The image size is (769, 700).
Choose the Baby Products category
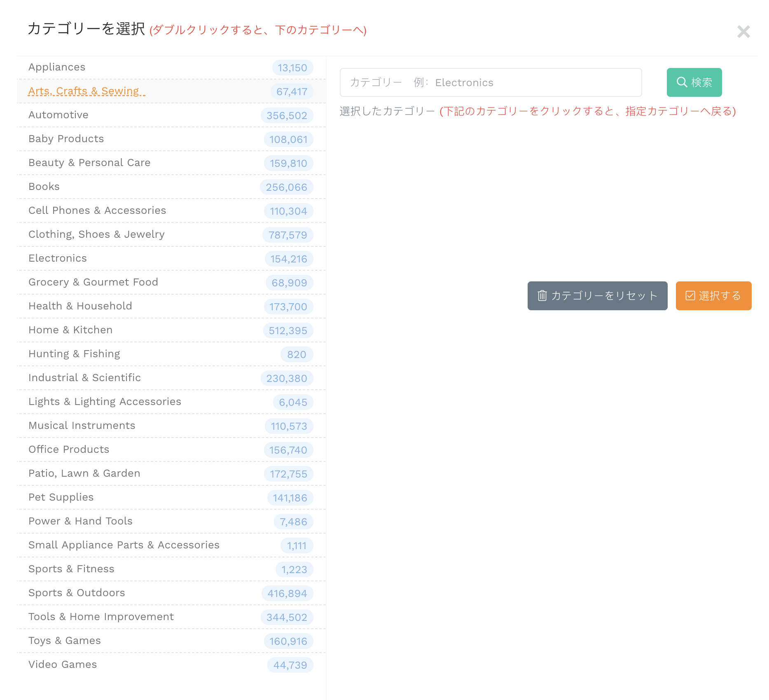171,139
